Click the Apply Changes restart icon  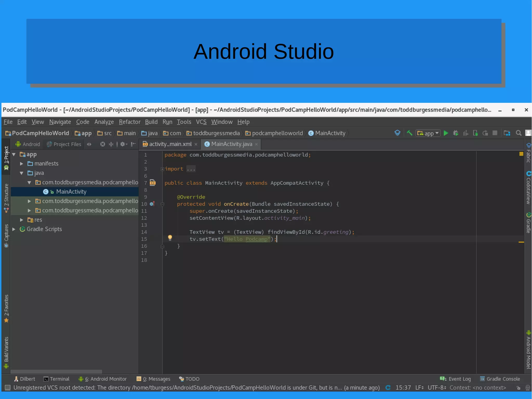coord(485,133)
